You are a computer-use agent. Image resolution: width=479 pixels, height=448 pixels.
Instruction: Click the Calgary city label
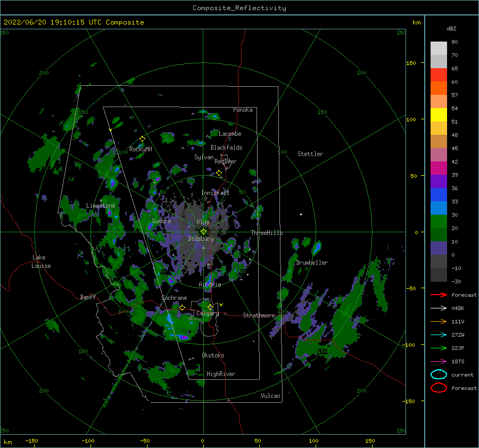tap(208, 313)
